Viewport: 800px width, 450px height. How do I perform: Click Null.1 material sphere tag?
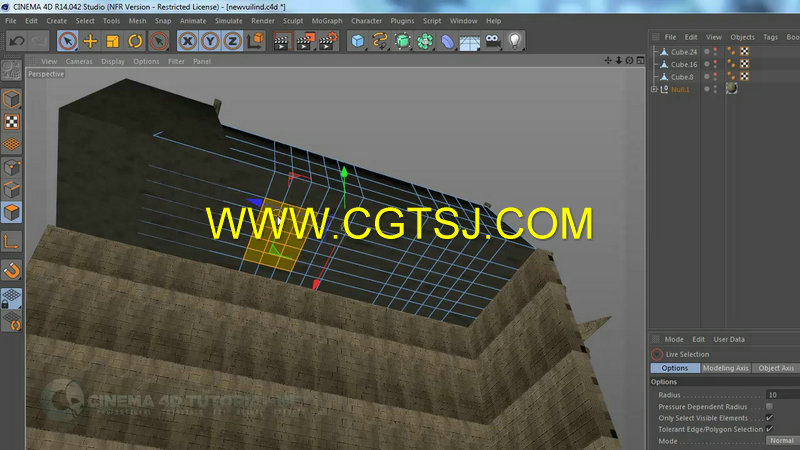732,88
